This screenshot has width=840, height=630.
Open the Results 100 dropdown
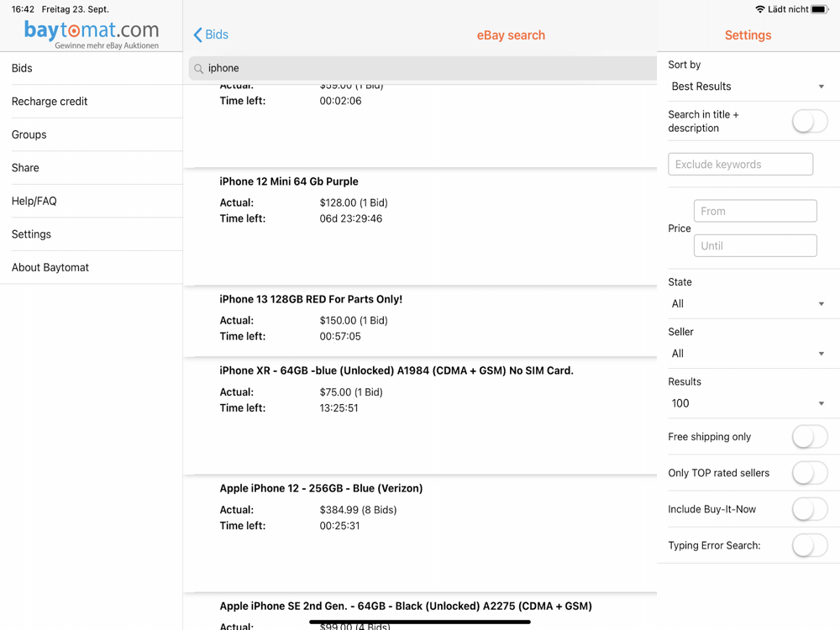coord(748,403)
